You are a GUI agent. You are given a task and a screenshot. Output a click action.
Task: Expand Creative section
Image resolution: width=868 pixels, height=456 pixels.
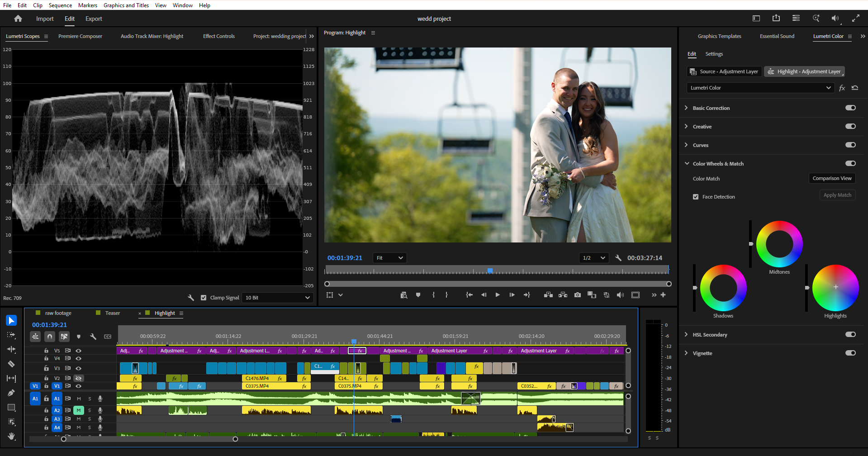pyautogui.click(x=686, y=126)
